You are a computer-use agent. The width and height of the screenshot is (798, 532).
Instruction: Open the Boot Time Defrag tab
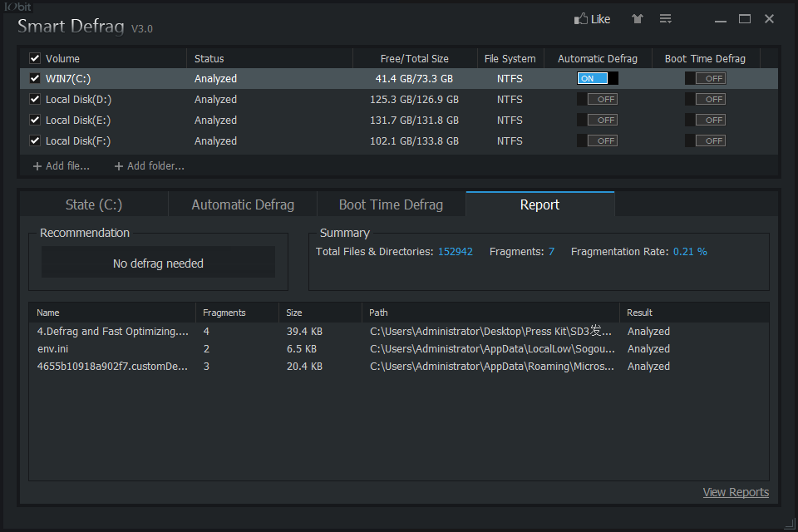pyautogui.click(x=391, y=204)
